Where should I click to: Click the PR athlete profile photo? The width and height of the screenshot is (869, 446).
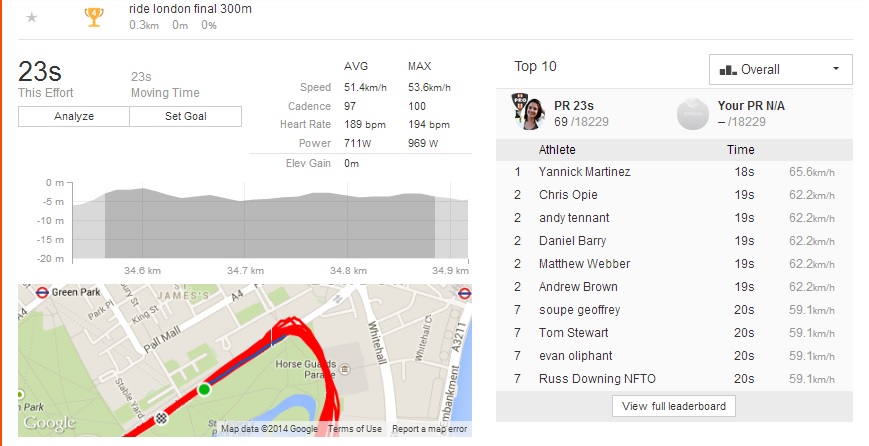tap(531, 113)
